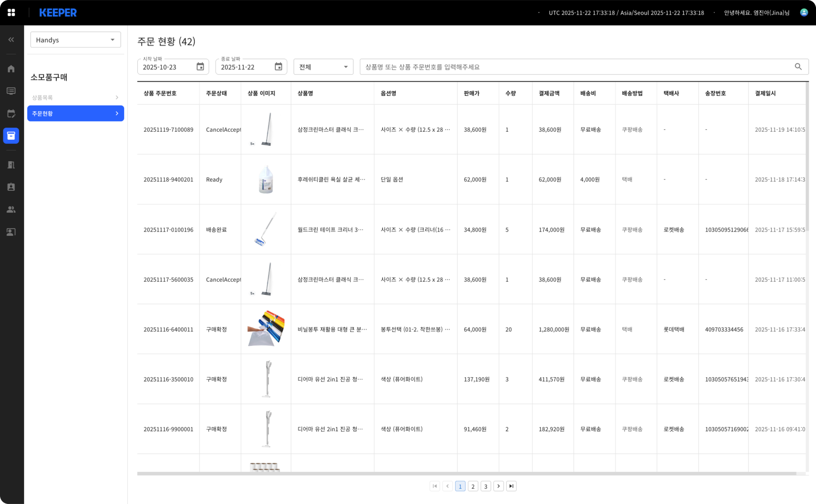Click thumbnail of order 20251117-0100196
The width and height of the screenshot is (816, 504).
point(266,229)
